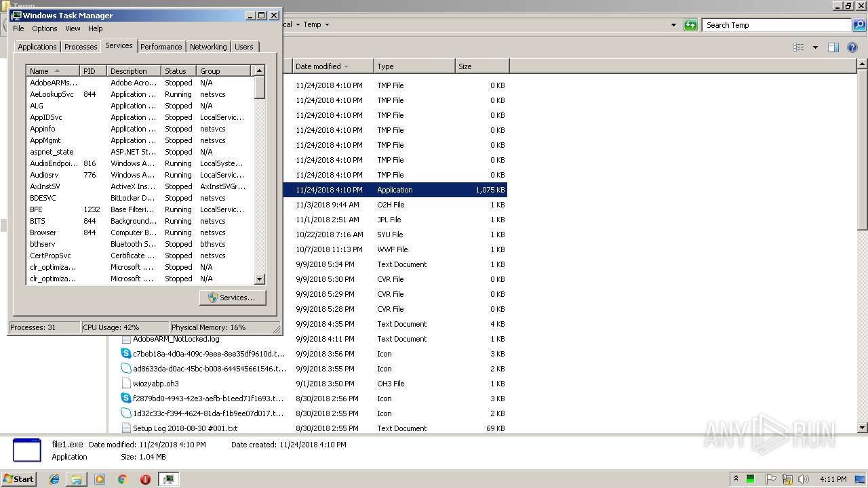
Task: Select the highlighted Application 1,075 KB row
Action: [x=395, y=190]
